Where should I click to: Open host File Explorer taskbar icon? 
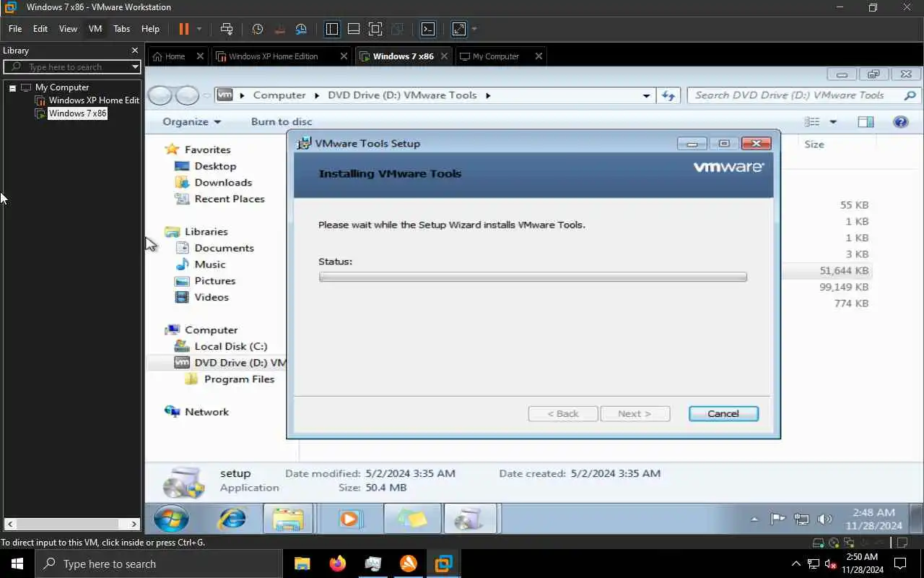coord(302,564)
